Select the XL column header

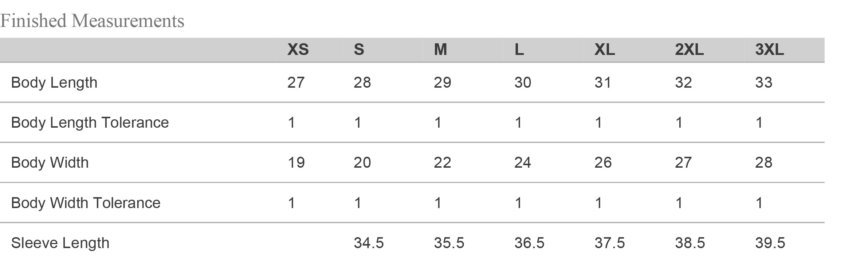click(605, 49)
